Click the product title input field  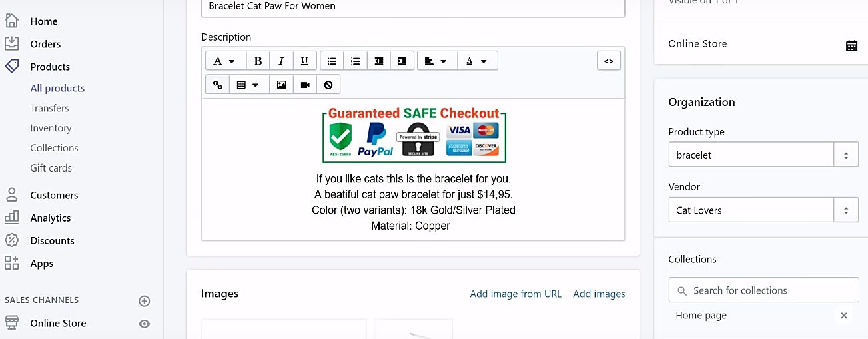click(x=413, y=7)
